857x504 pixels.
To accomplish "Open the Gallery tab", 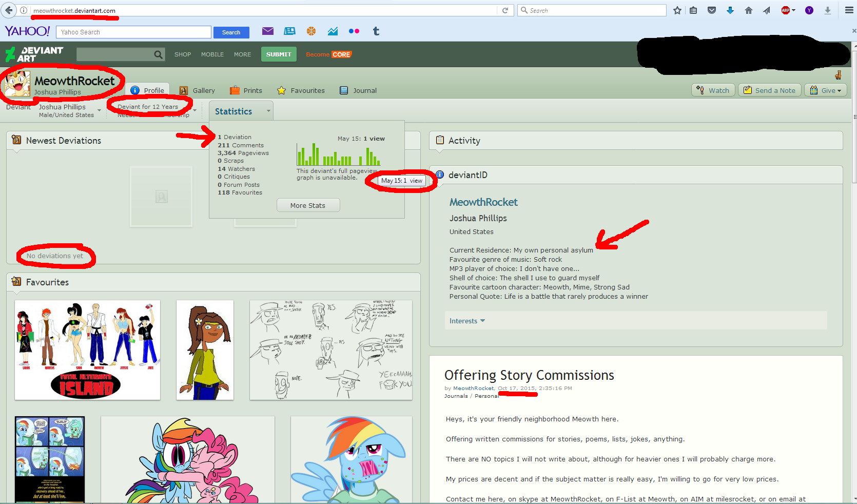I will point(197,90).
